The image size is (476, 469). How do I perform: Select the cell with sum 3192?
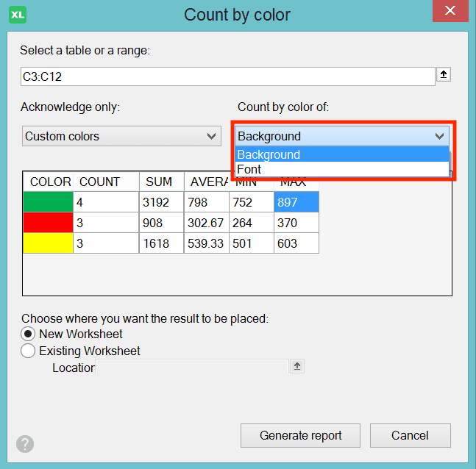click(162, 201)
